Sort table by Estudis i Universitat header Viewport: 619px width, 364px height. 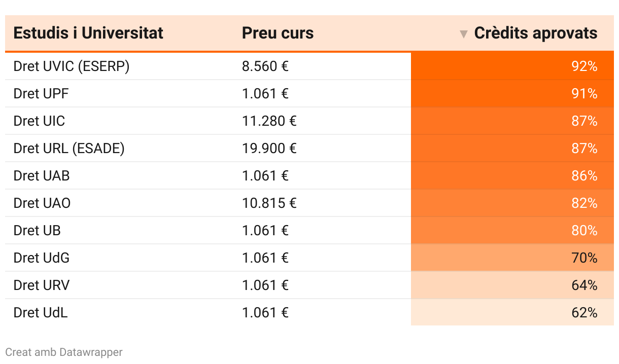pos(88,33)
